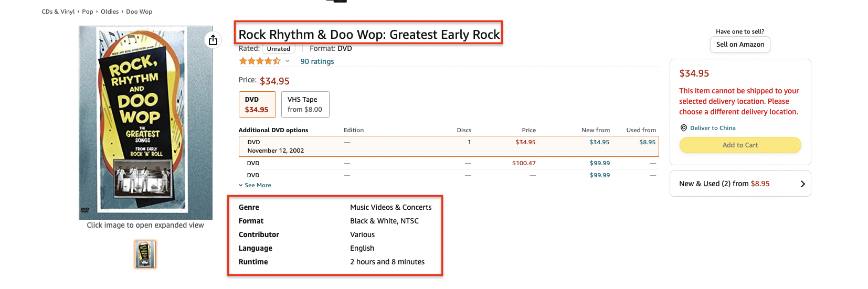Image resolution: width=868 pixels, height=289 pixels.
Task: Click $99.99 new price on $100.47 row
Action: [600, 163]
